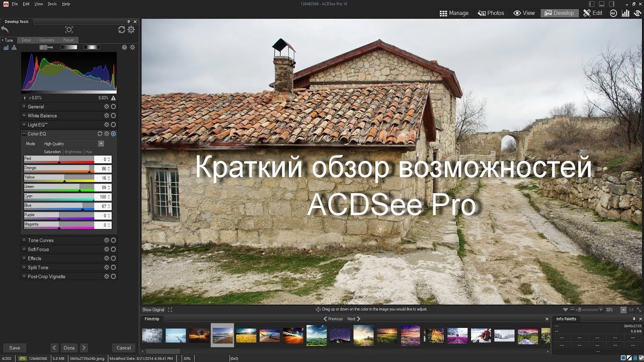Toggle the Tone Curves enable circle
644x362 pixels.
pos(113,240)
